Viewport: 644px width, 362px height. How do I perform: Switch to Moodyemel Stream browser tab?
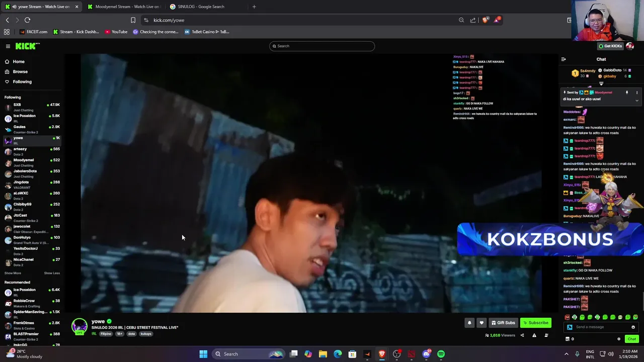click(x=123, y=7)
